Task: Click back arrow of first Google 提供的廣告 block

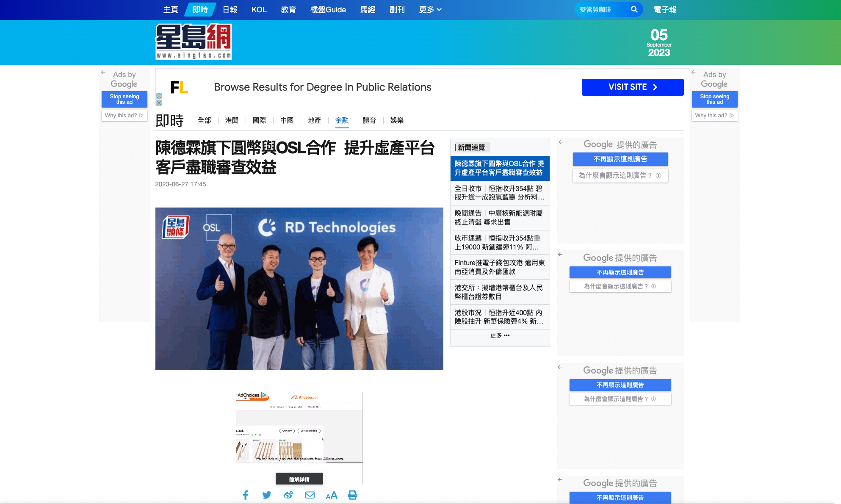Action: pyautogui.click(x=561, y=142)
